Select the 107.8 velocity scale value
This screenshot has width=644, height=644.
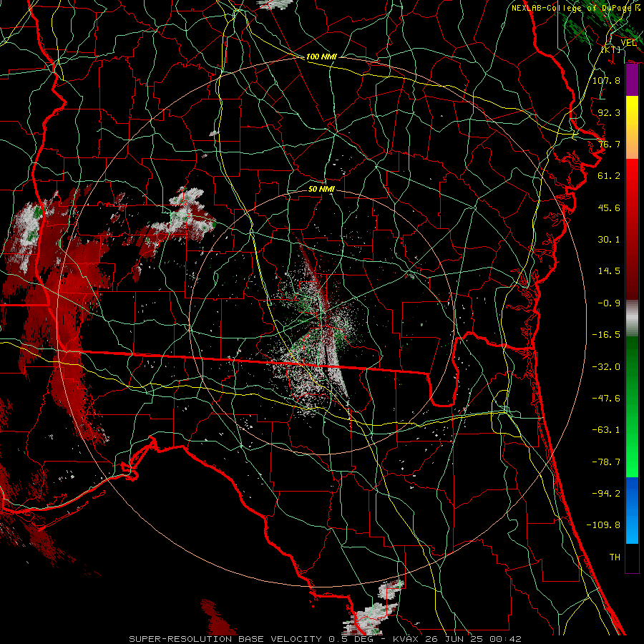(x=606, y=80)
